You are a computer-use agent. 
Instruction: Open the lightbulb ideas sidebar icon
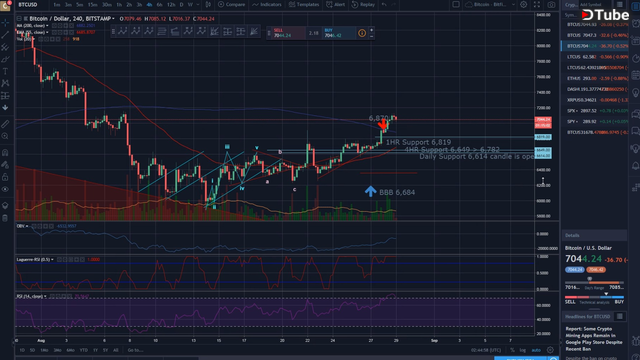[636, 92]
